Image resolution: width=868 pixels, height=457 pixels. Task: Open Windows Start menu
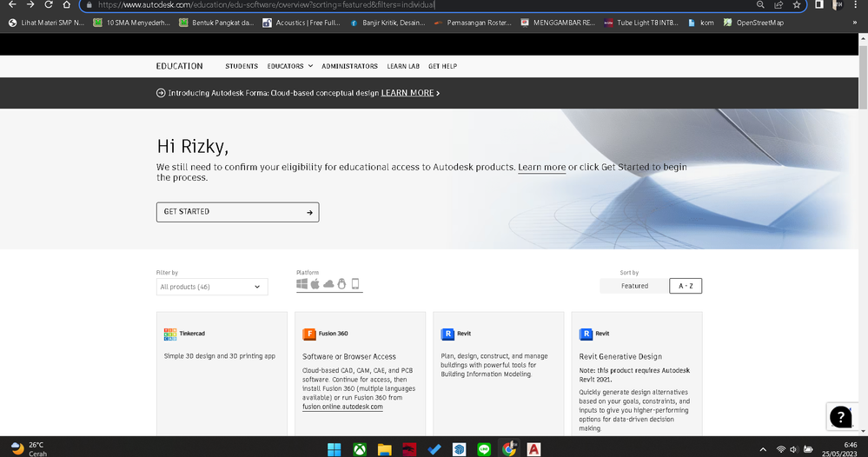click(335, 448)
